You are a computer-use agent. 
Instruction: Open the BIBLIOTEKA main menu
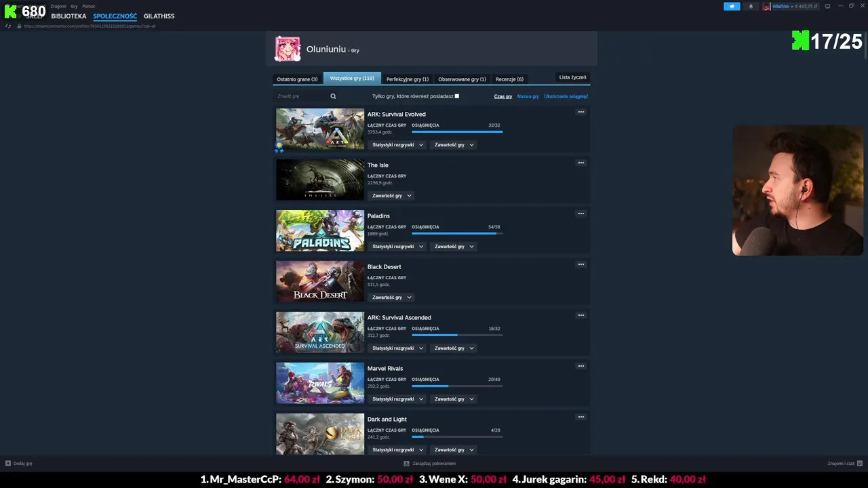tap(69, 16)
